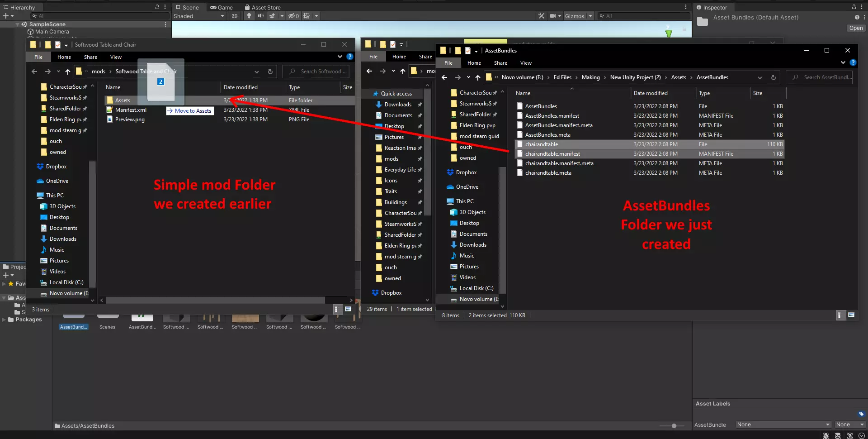
Task: Toggle the scene grid visibility button
Action: click(307, 16)
